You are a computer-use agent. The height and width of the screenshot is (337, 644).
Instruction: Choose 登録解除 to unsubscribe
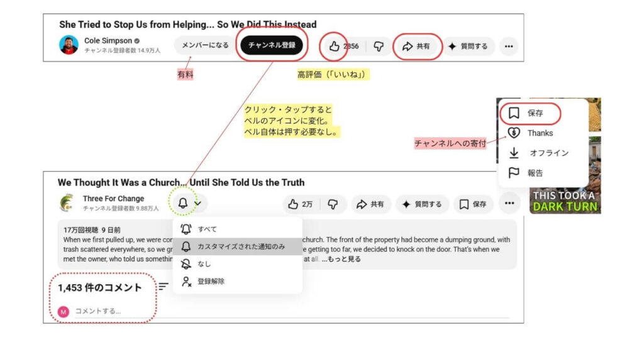click(237, 281)
